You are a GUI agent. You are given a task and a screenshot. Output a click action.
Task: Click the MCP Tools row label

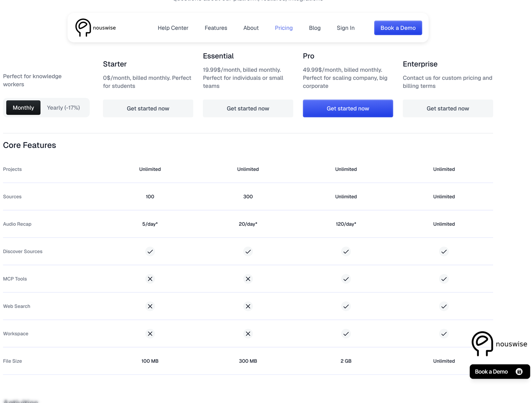click(15, 279)
